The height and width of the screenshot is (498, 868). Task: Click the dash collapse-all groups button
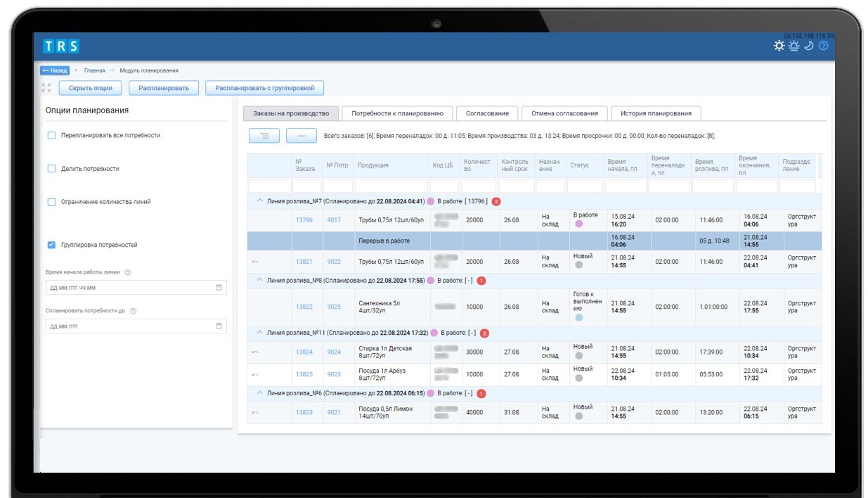[302, 136]
